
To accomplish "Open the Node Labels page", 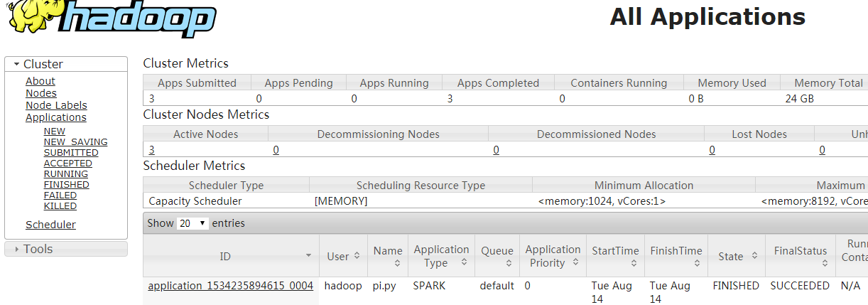I will point(56,105).
